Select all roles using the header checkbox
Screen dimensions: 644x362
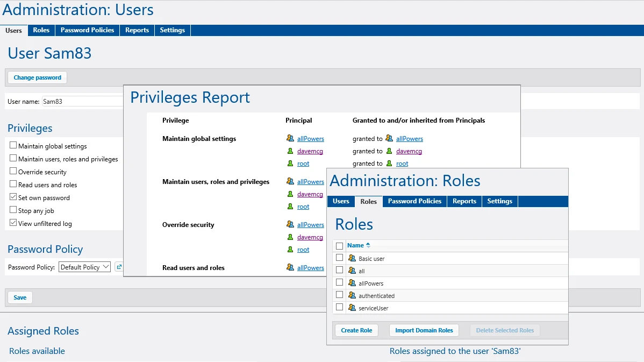point(339,246)
